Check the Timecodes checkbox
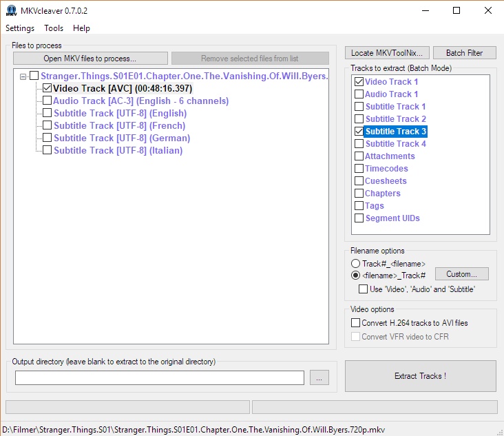 click(359, 169)
